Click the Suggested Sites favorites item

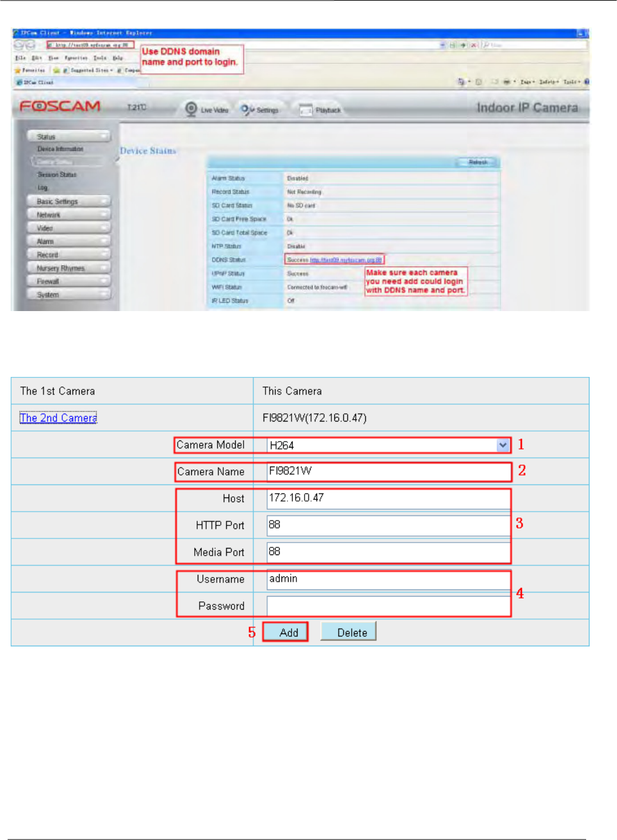point(87,70)
